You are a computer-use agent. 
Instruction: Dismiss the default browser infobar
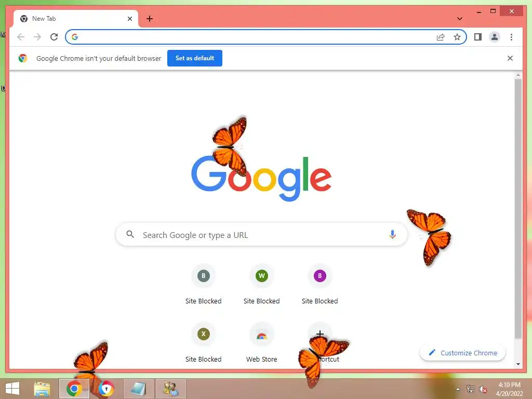[x=510, y=58]
